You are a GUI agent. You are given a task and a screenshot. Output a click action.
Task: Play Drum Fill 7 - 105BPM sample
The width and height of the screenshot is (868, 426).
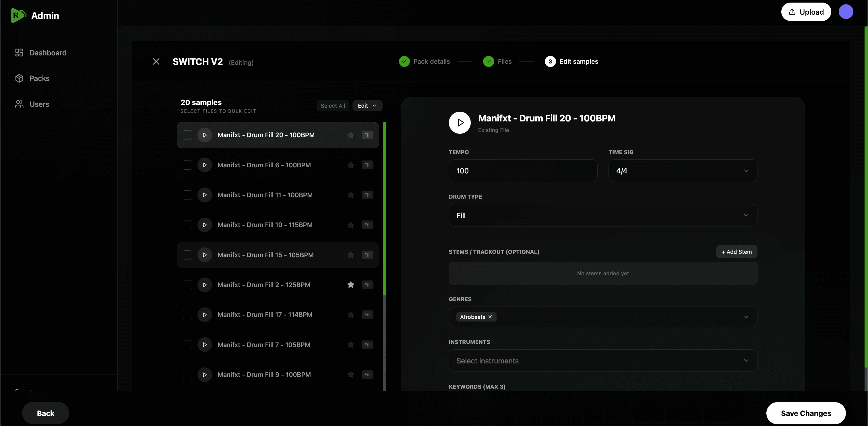click(205, 345)
